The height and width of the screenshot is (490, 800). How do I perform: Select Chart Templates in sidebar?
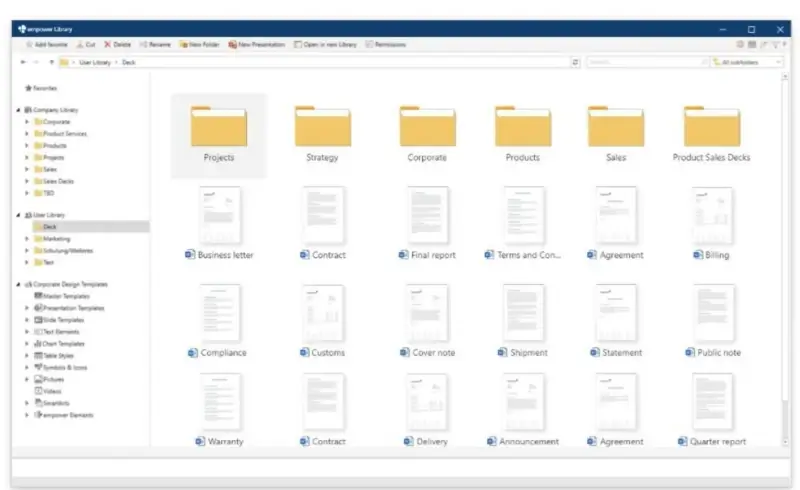click(61, 344)
